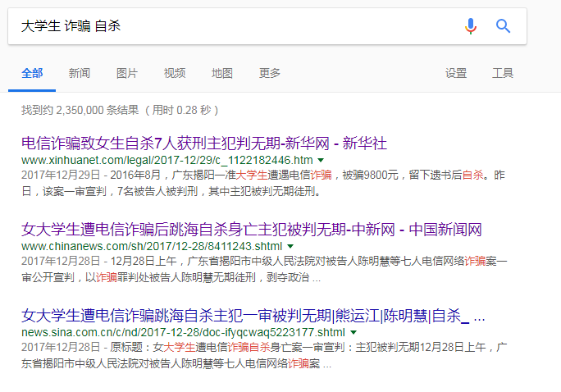Screen dimensions: 561x392
Task: Open the 更多 menu
Action: point(270,73)
